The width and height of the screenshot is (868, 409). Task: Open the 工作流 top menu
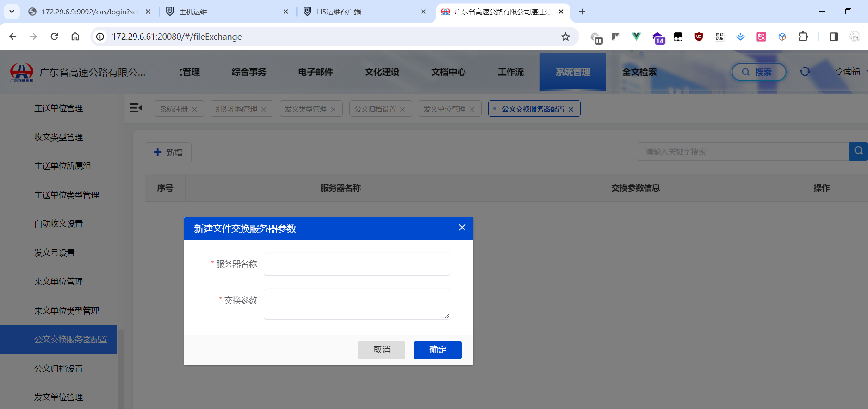tap(511, 72)
